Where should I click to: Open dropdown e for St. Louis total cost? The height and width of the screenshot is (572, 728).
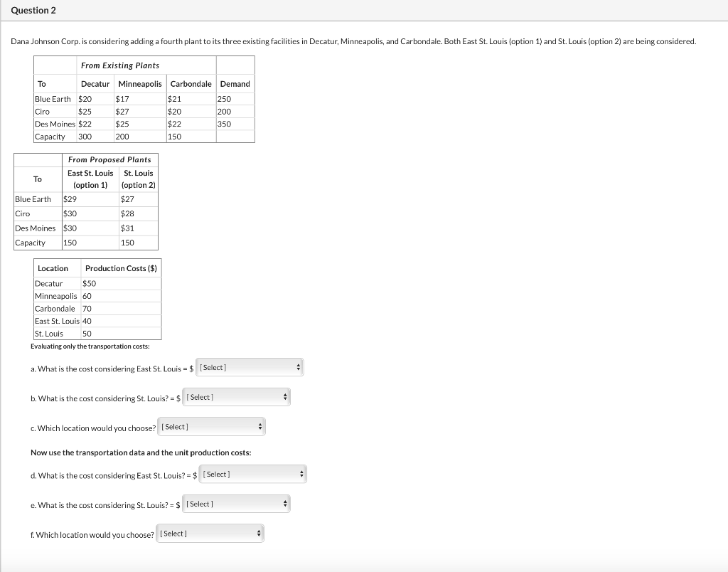236,504
